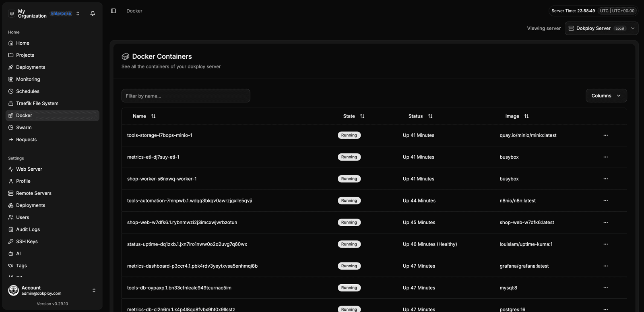Image resolution: width=644 pixels, height=312 pixels.
Task: Sort table by Image column
Action: (x=517, y=116)
